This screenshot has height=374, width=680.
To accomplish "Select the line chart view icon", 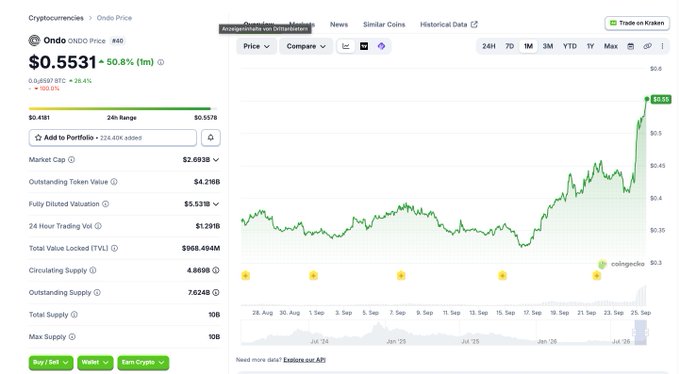I will pos(346,46).
